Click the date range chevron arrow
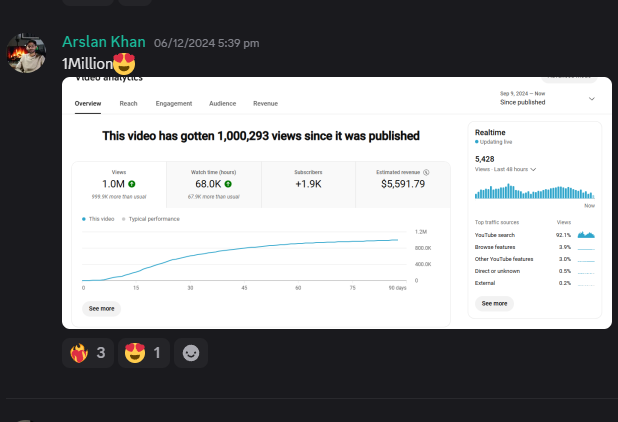 592,99
